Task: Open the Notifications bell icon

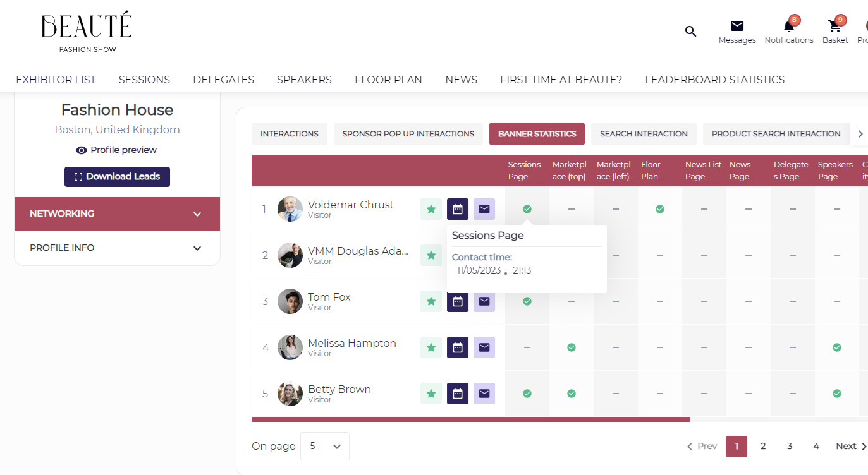Action: [788, 27]
